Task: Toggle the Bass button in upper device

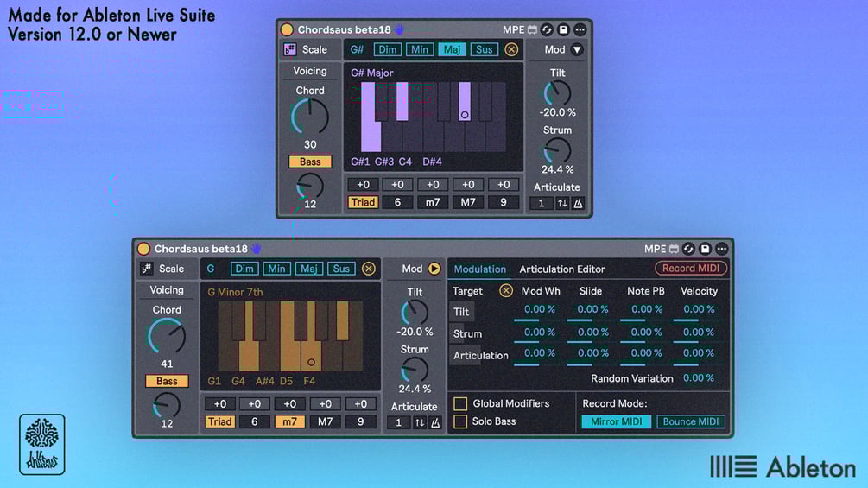Action: point(310,162)
